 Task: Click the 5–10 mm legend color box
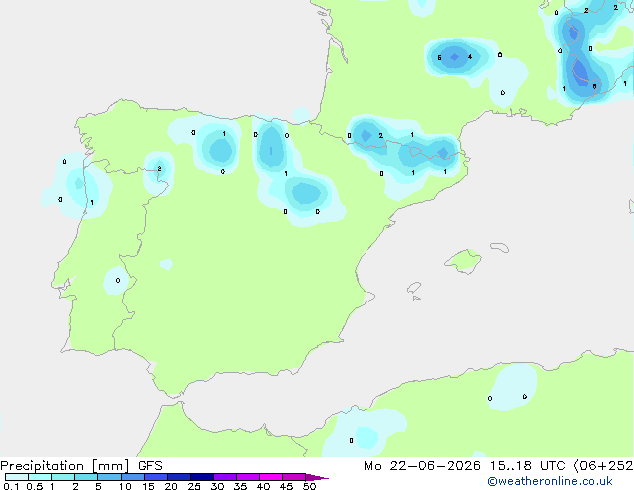click(109, 477)
